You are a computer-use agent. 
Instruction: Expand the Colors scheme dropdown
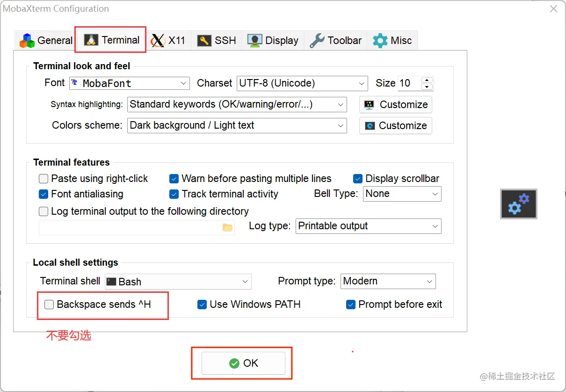[x=237, y=125]
